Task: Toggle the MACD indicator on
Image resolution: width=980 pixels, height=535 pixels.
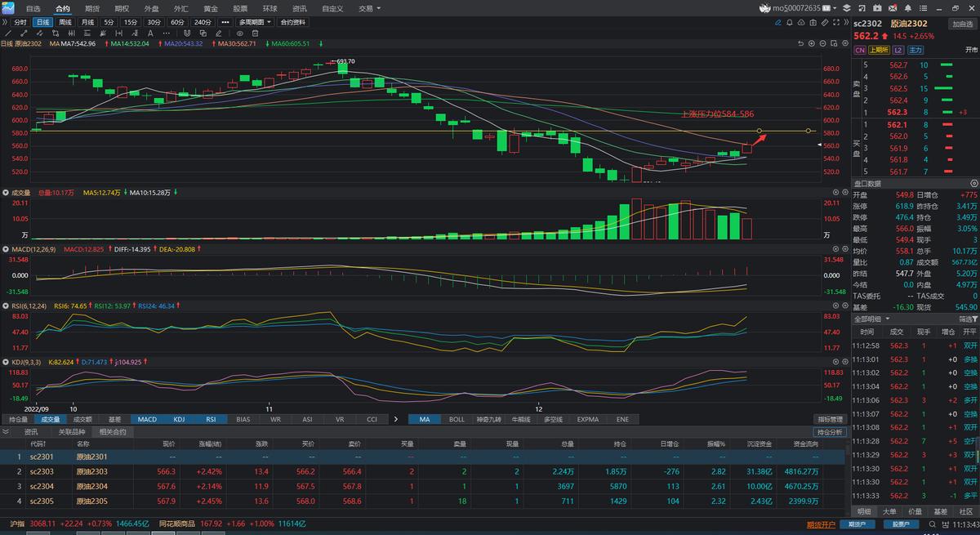Action: click(x=147, y=420)
